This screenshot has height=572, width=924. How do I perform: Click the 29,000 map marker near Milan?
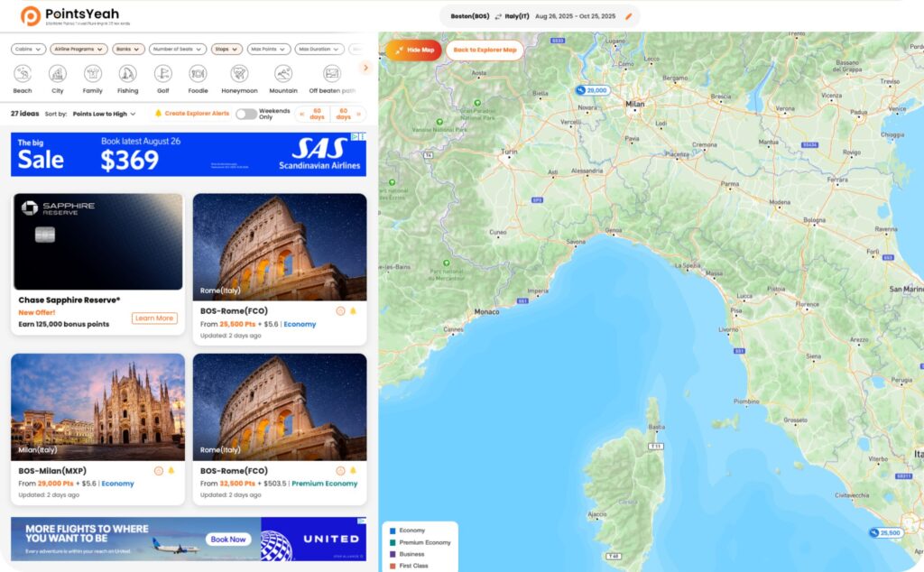(592, 90)
